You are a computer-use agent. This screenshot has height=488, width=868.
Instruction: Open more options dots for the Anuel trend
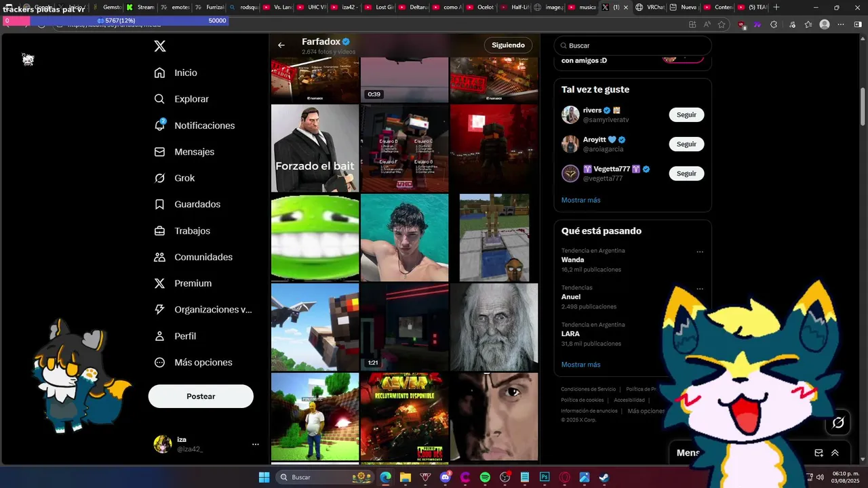(700, 289)
